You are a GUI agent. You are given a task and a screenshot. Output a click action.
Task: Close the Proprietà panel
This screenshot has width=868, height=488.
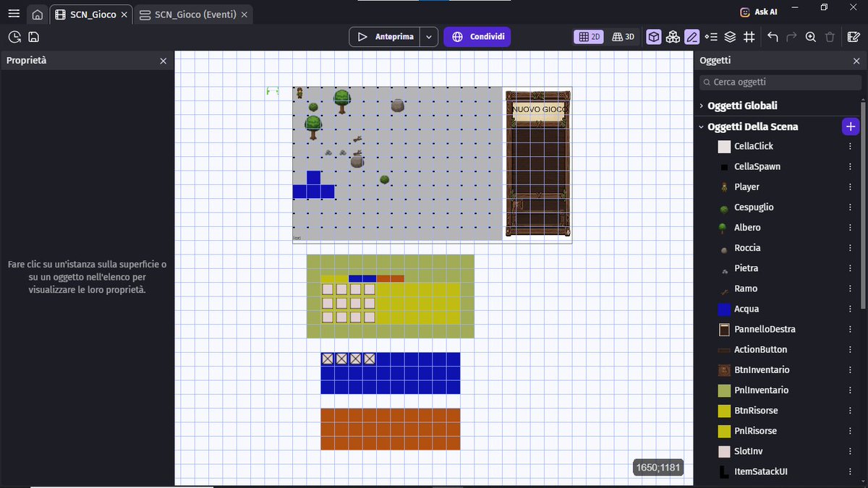coord(163,61)
